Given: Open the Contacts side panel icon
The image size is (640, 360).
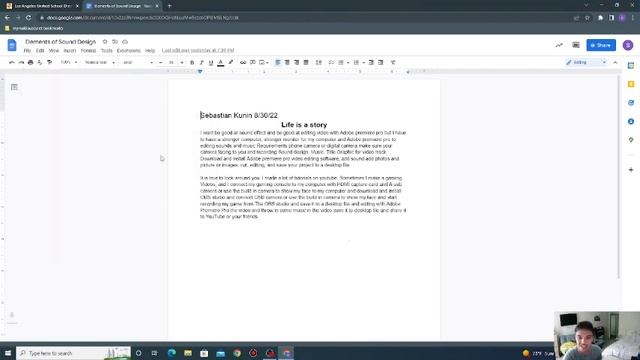Looking at the screenshot, I should pyautogui.click(x=631, y=121).
